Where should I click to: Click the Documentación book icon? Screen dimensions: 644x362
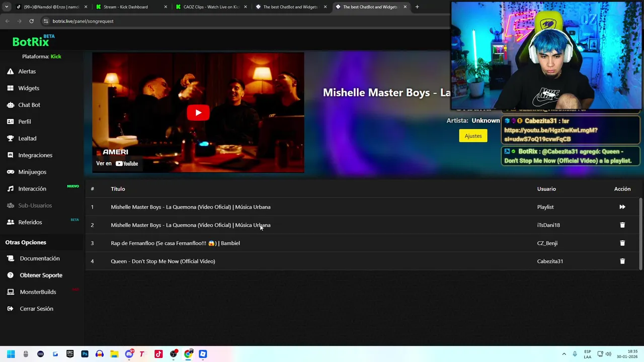tap(10, 258)
